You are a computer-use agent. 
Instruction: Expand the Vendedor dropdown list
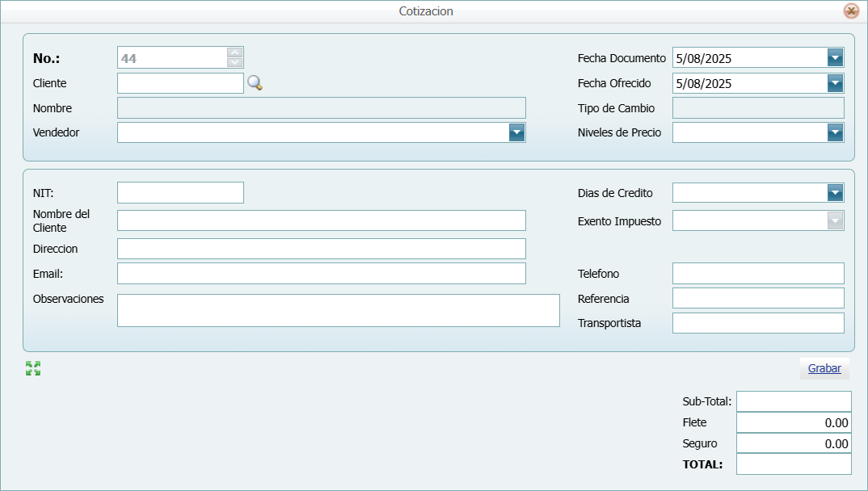coord(517,132)
